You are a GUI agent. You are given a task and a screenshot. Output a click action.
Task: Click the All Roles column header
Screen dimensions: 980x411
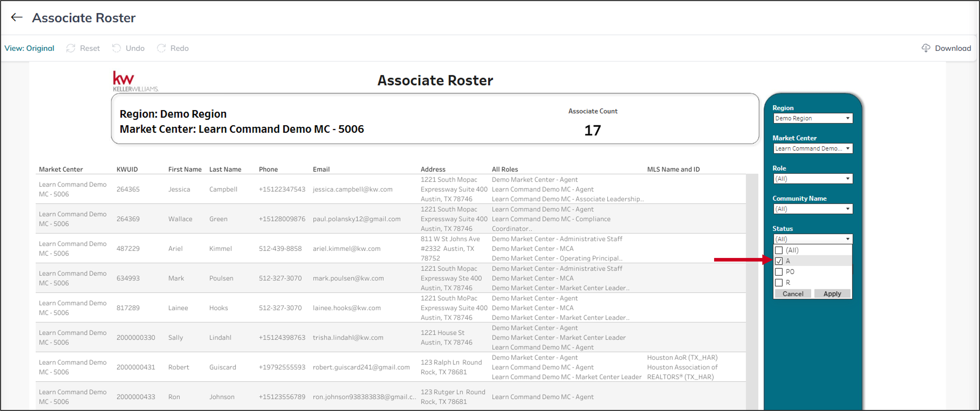[x=505, y=169]
